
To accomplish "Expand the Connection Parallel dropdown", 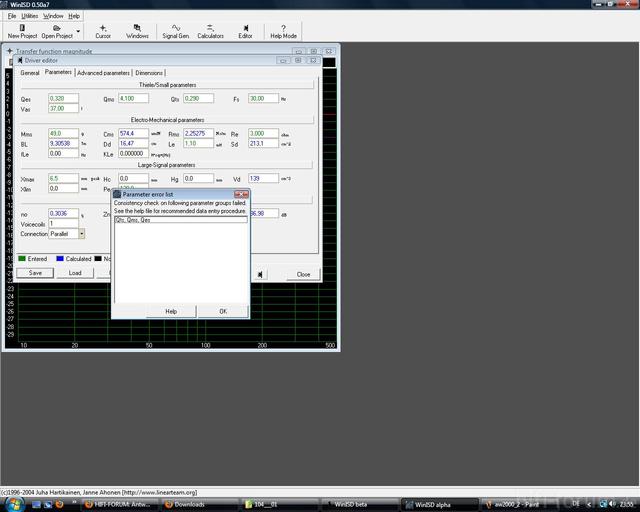I will click(81, 233).
